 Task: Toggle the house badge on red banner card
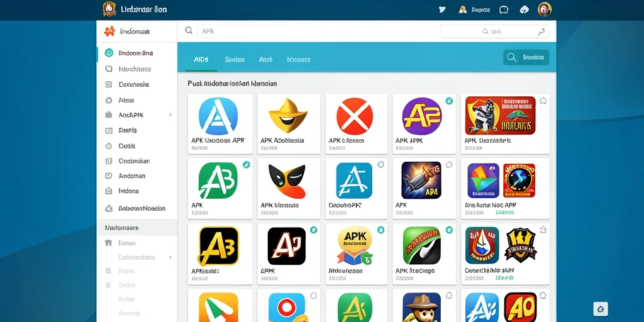click(x=543, y=101)
